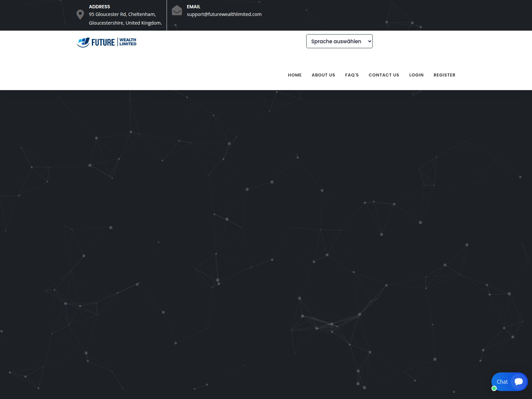
Task: Open the chat speech bubble icon
Action: coord(519,382)
